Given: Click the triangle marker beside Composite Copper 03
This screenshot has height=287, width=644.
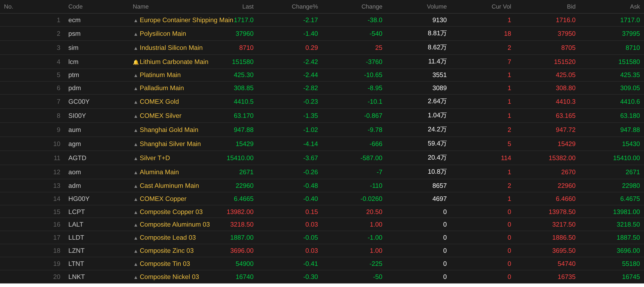Looking at the screenshot, I should pyautogui.click(x=136, y=212).
